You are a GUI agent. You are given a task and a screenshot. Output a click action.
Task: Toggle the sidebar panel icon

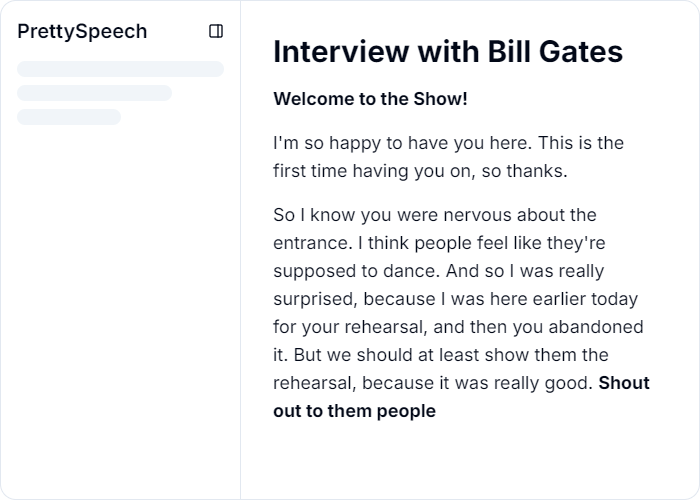pyautogui.click(x=216, y=31)
